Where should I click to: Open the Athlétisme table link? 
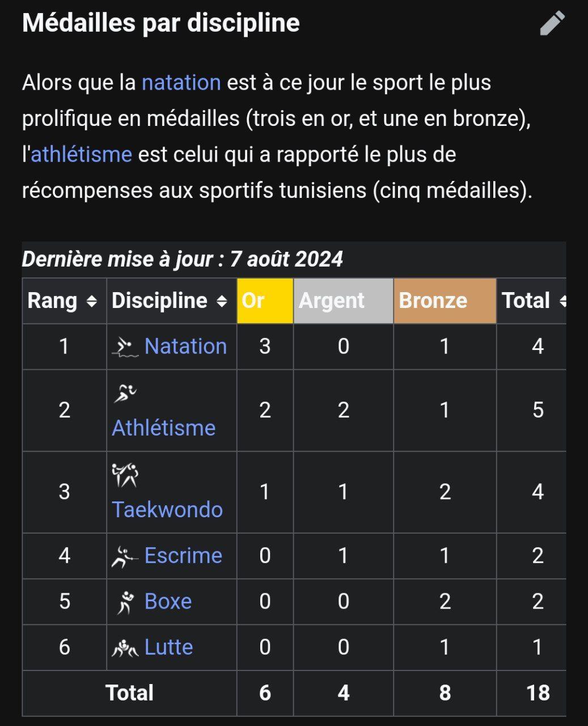click(x=163, y=428)
